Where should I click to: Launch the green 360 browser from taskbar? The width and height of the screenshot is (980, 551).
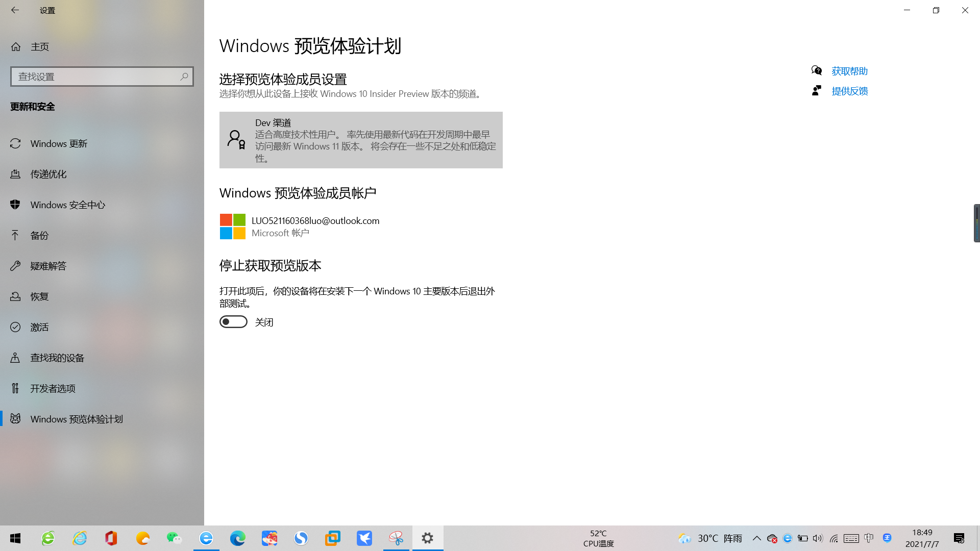(x=48, y=538)
